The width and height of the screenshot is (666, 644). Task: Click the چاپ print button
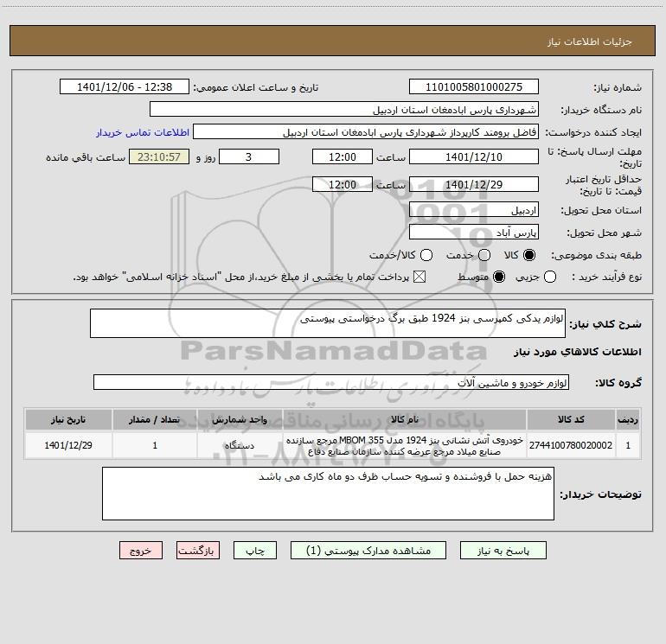click(255, 551)
